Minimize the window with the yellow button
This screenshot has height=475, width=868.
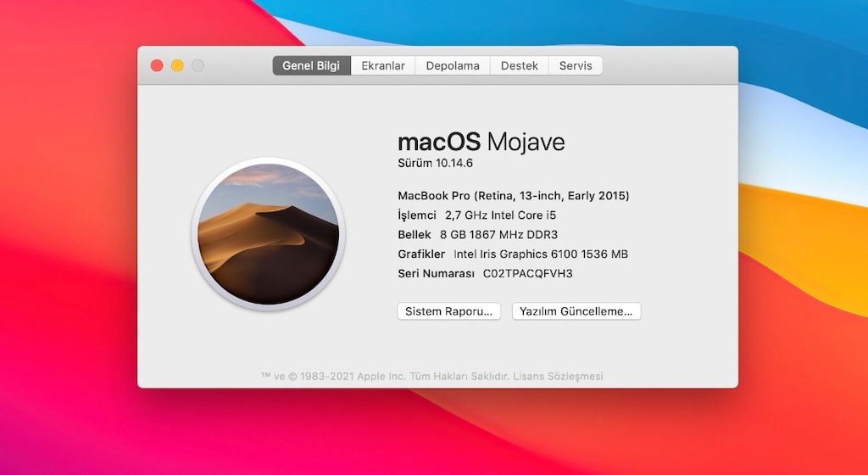point(177,65)
